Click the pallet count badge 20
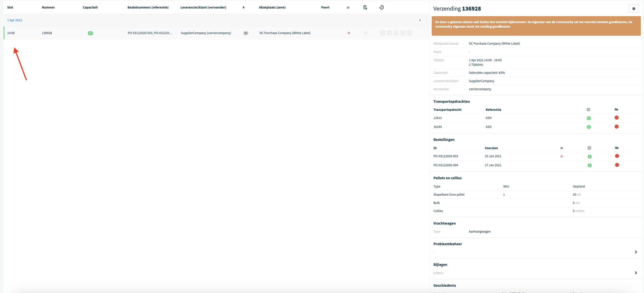Image resolution: width=644 pixels, height=293 pixels. [246, 33]
